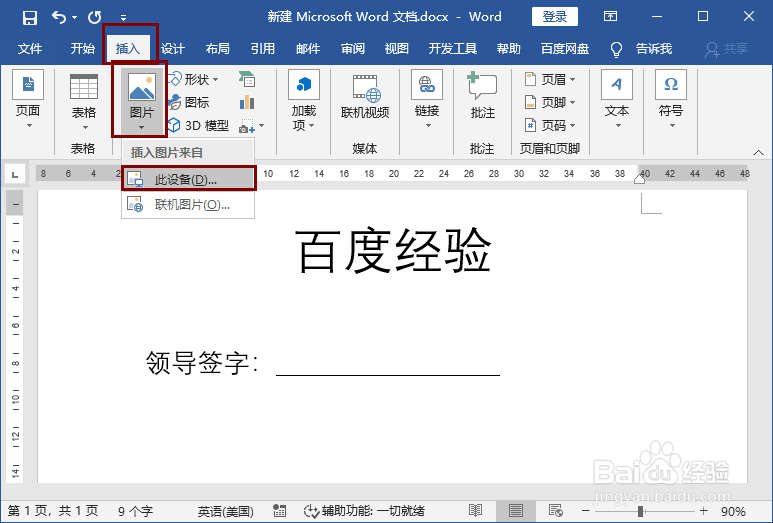Click the 联机视频 online video button
Viewport: 773px width, 523px height.
[365, 98]
